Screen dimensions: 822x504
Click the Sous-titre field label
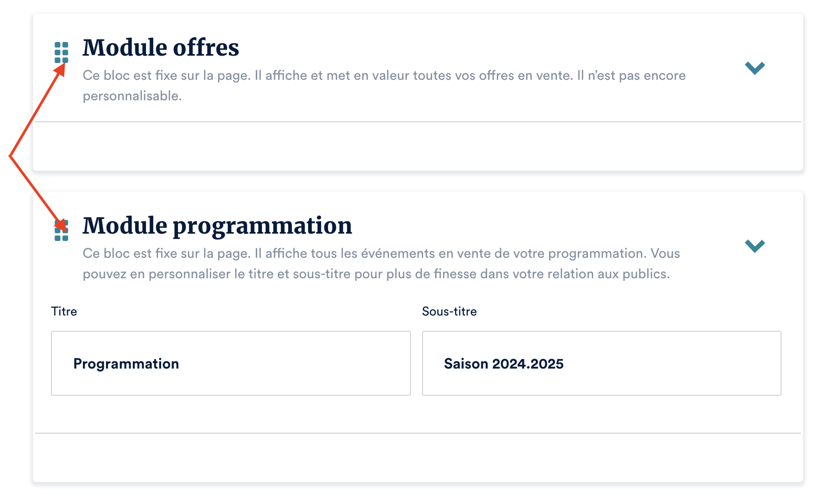click(x=449, y=311)
